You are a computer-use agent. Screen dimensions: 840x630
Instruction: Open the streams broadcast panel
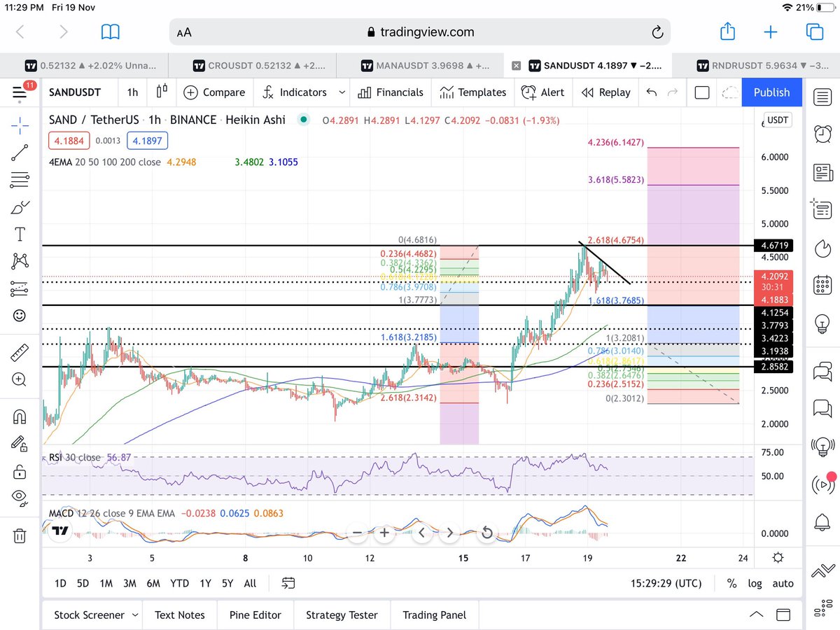[x=822, y=484]
